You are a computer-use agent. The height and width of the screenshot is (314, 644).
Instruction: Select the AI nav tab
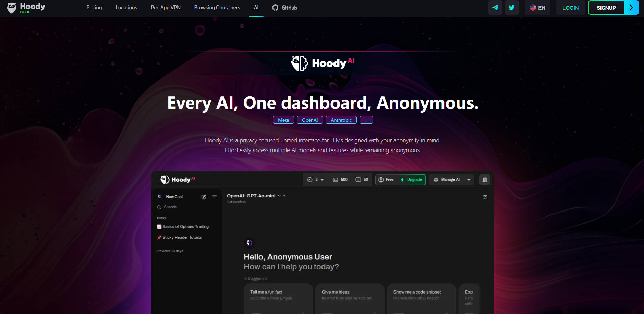pos(256,8)
